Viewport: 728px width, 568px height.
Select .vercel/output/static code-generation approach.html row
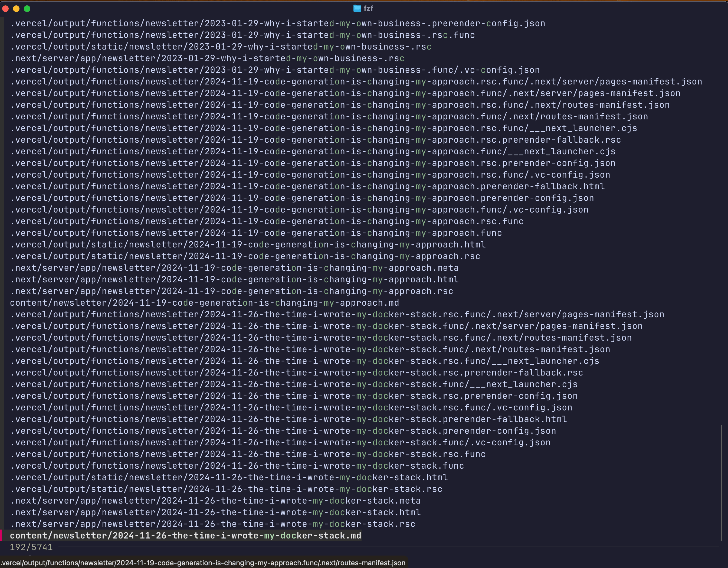[248, 245]
